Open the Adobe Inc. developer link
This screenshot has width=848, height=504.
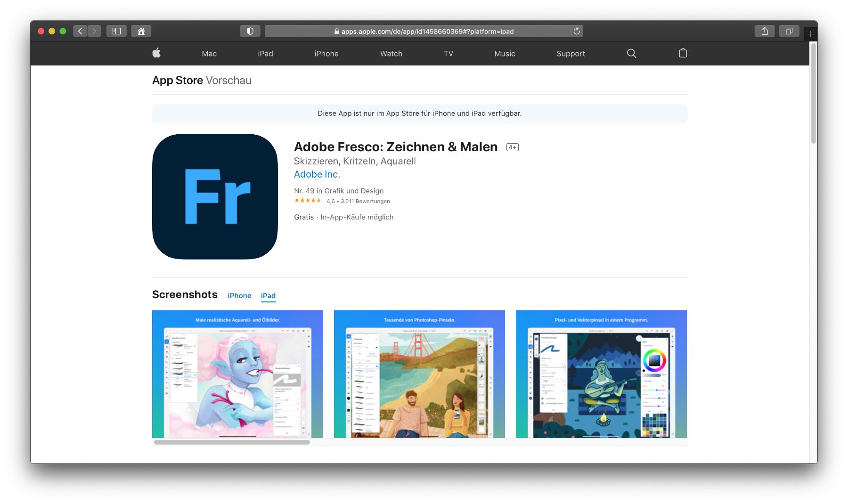click(317, 174)
